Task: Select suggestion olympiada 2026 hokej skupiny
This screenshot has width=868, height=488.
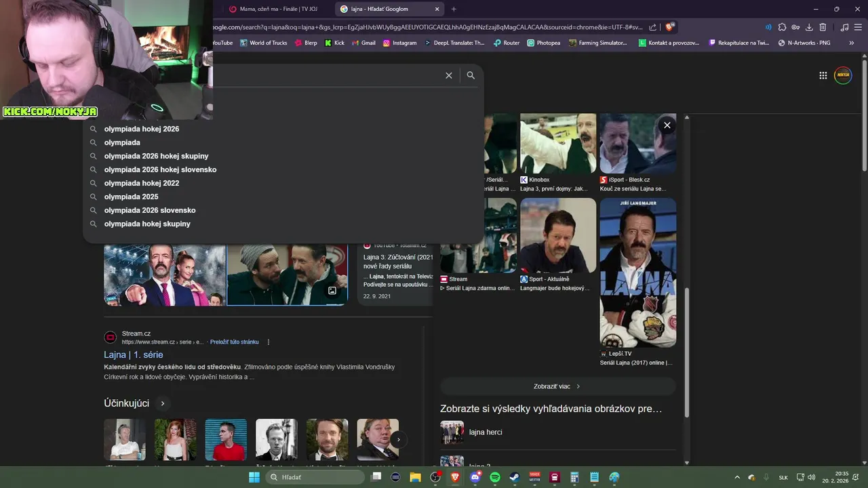Action: [283, 156]
